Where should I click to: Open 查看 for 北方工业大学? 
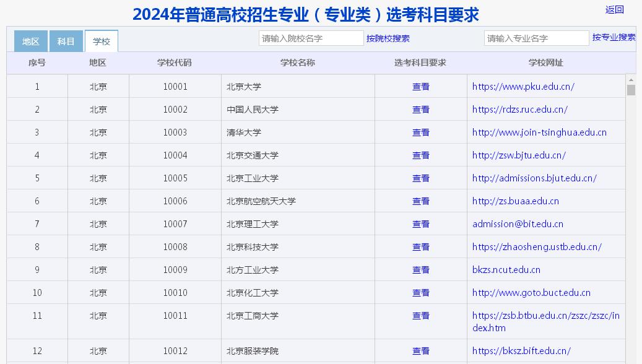coord(420,270)
